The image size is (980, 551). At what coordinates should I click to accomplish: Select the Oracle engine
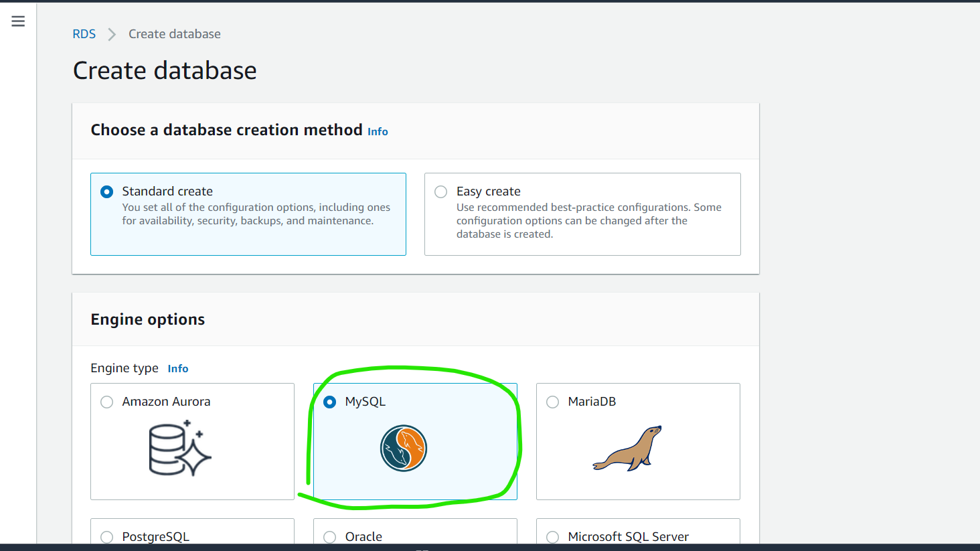click(329, 536)
